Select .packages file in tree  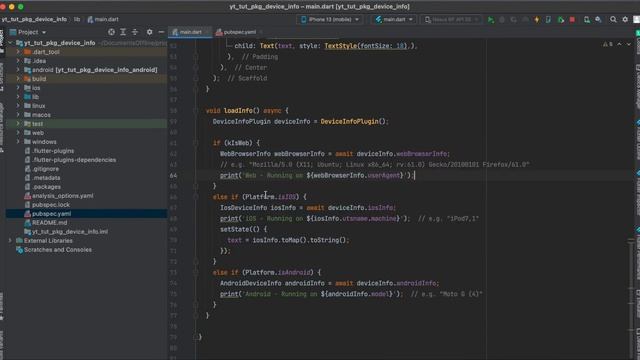click(42, 187)
